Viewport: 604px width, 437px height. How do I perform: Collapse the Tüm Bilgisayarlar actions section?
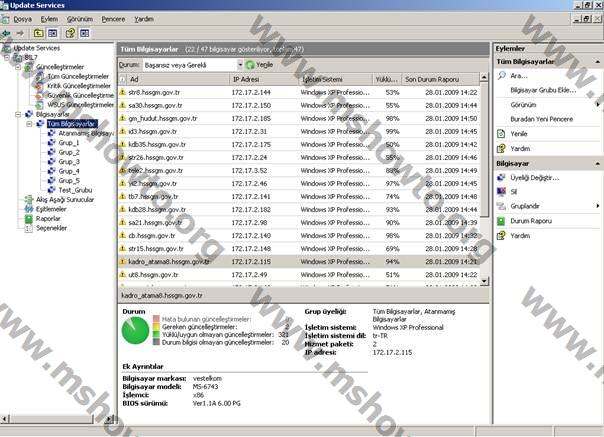pos(597,62)
